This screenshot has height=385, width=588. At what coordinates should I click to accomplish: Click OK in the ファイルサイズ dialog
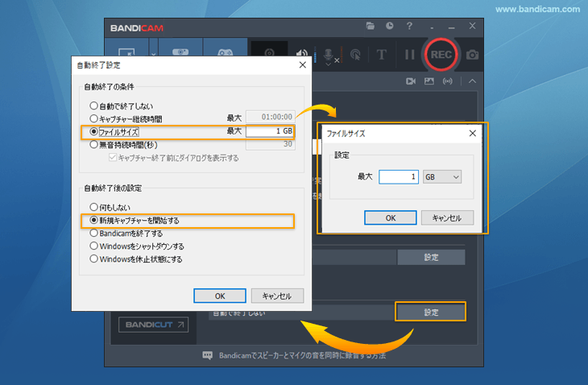tap(390, 217)
